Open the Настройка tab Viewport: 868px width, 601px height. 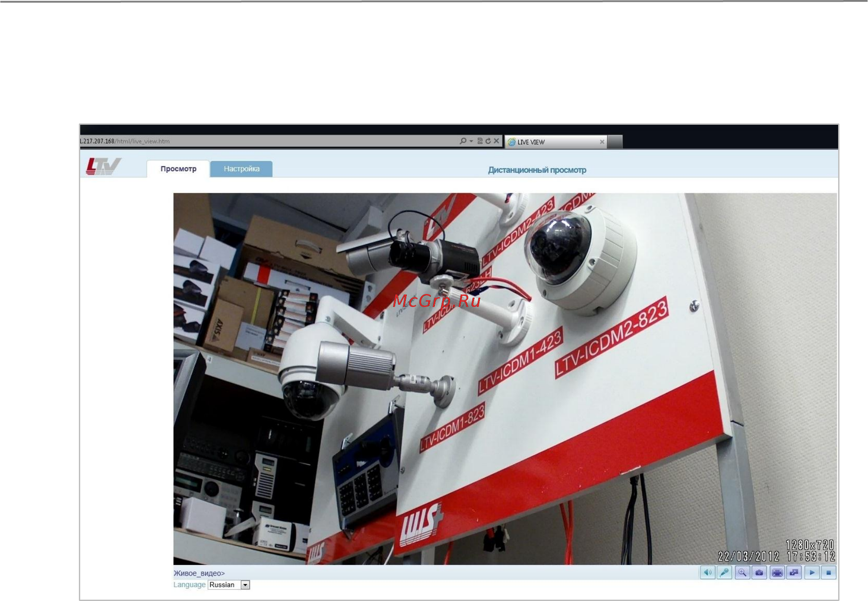click(x=242, y=169)
